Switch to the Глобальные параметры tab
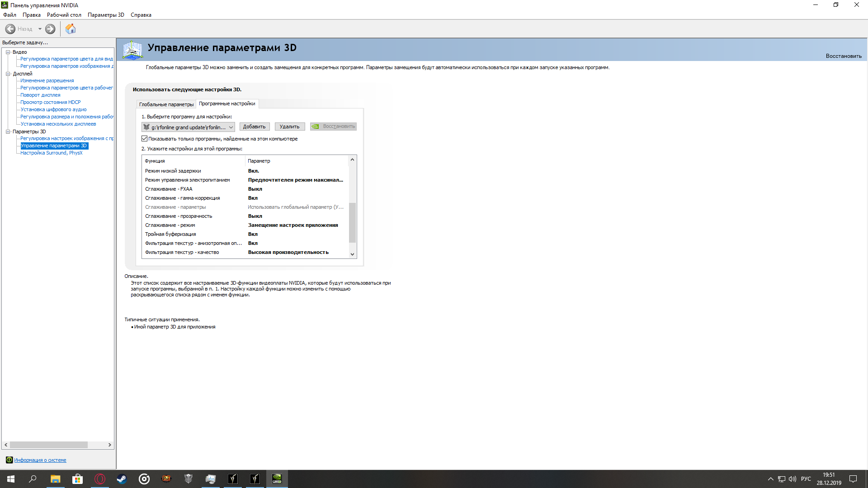Screen dimensions: 868x488 tap(166, 104)
